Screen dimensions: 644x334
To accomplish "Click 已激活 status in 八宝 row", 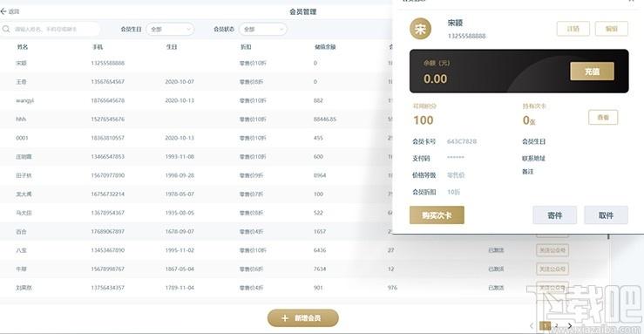I will point(496,250).
